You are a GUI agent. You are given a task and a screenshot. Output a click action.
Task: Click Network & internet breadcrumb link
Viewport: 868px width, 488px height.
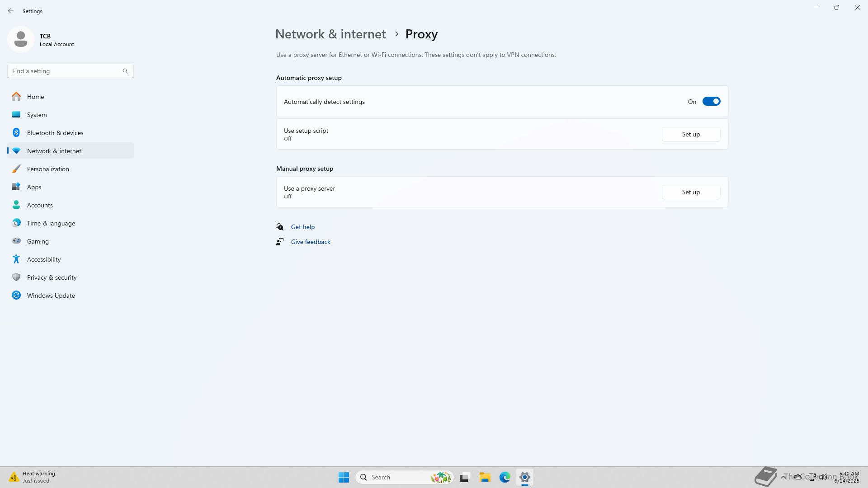pyautogui.click(x=330, y=34)
